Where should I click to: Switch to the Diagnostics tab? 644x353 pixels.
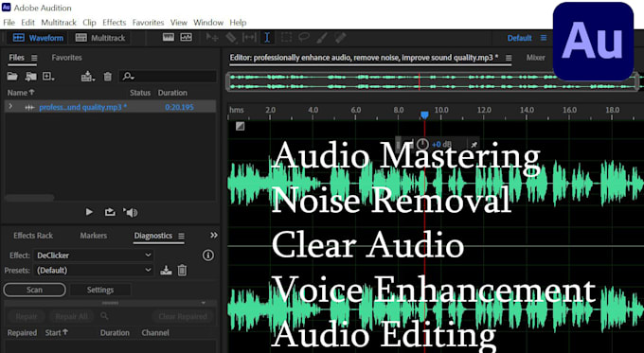tap(152, 236)
